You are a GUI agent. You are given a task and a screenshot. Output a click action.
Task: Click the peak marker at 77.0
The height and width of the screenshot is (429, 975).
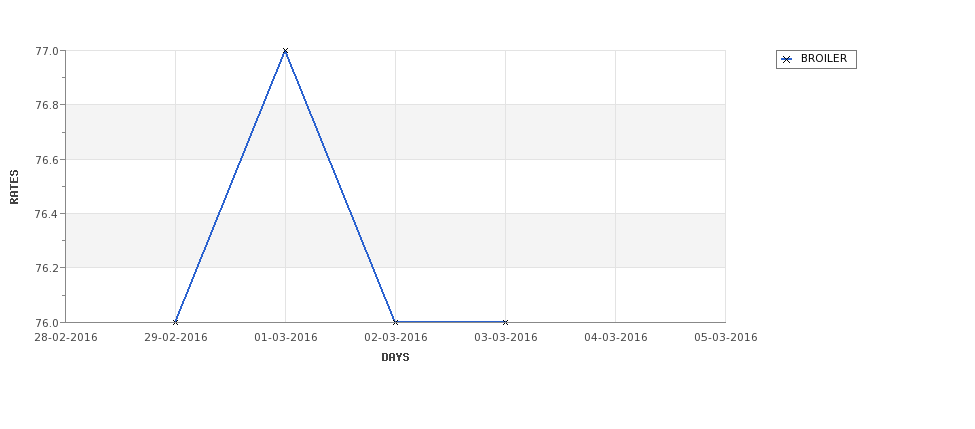point(285,51)
